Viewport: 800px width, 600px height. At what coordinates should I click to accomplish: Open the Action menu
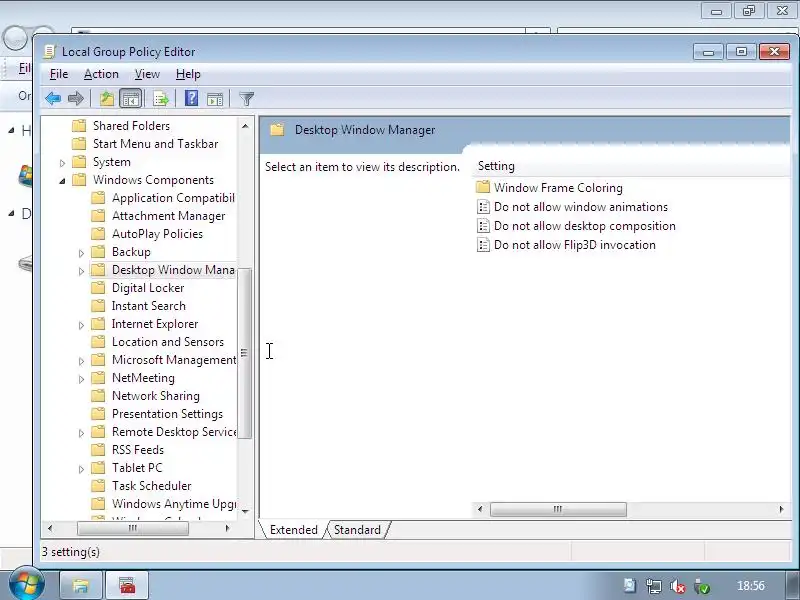[x=101, y=74]
